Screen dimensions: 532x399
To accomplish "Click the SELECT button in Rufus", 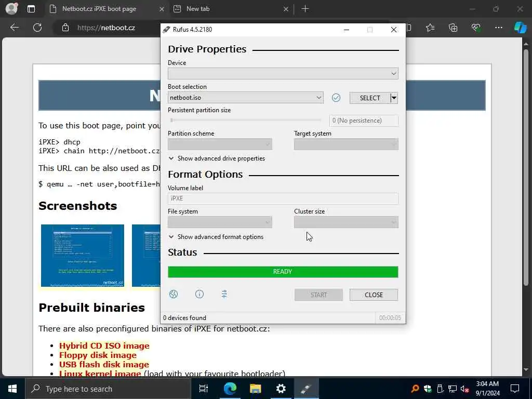I will (x=370, y=98).
